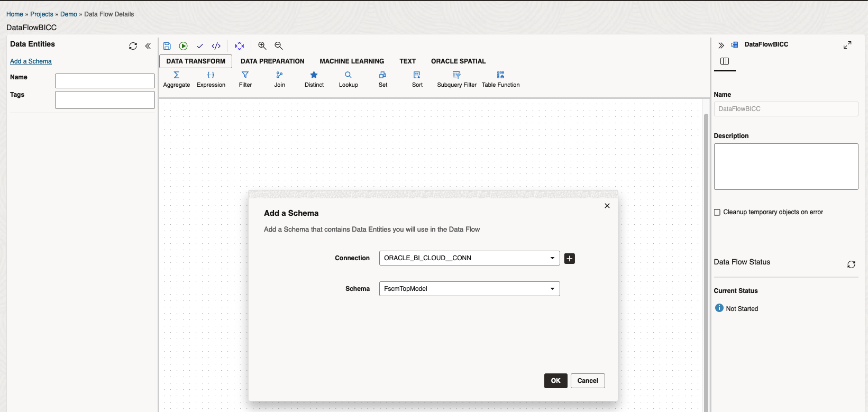Run the data flow with the play icon

click(x=183, y=46)
